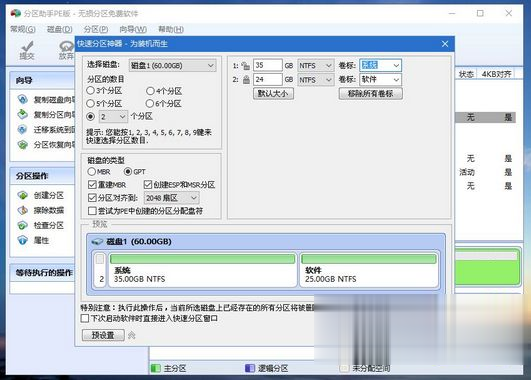Image resolution: width=531 pixels, height=380 pixels.
Task: Open the 常规(G) (General) menu
Action: pyautogui.click(x=22, y=29)
